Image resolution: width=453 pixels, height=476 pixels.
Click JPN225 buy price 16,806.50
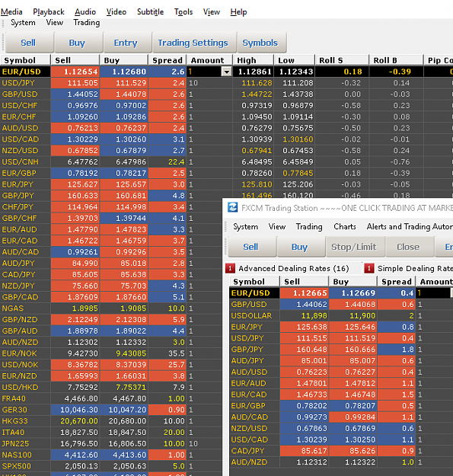[x=124, y=443]
